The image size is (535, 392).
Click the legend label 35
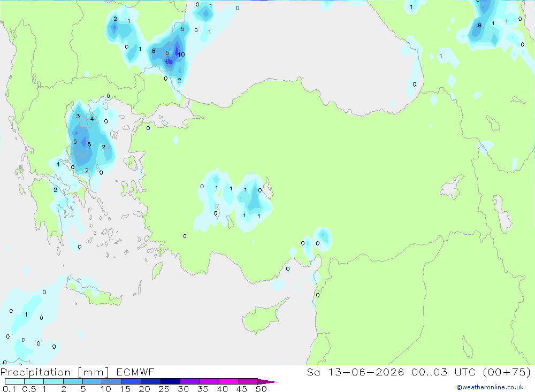coord(203,389)
